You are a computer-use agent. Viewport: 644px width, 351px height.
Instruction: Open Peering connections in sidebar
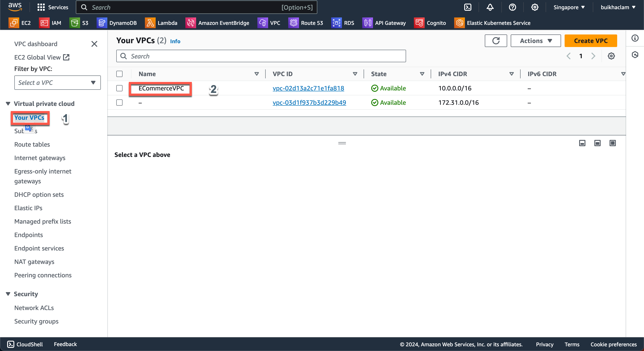point(43,275)
